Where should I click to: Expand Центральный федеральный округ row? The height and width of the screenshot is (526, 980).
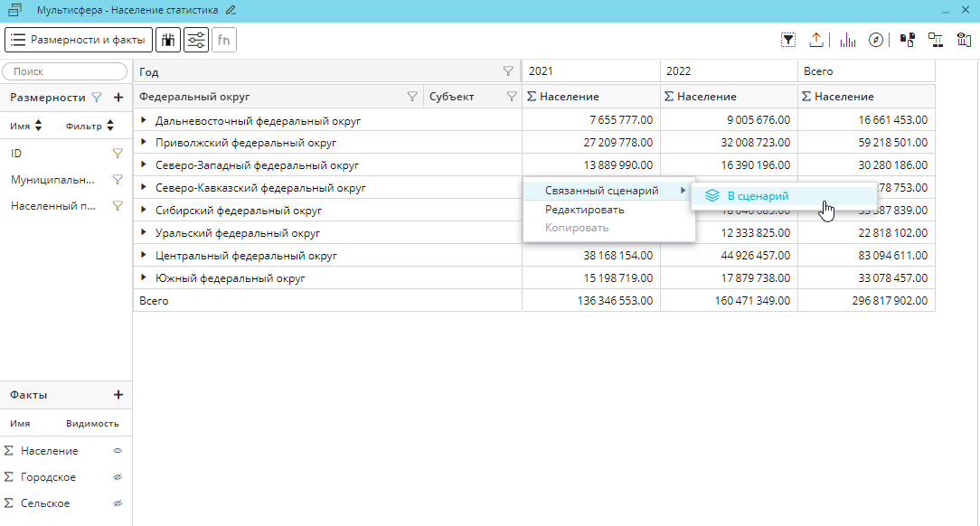pos(143,256)
